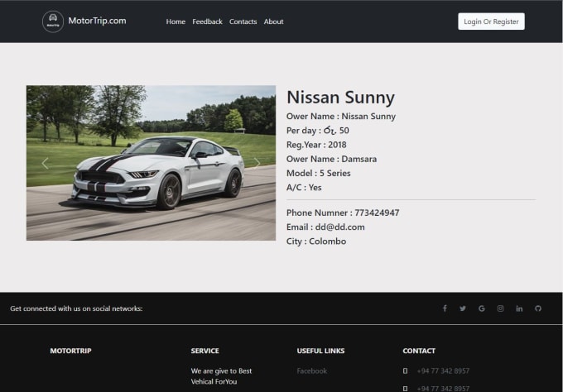Viewport: 563px width, 392px height.
Task: Open the Twitter social icon in footer
Action: pyautogui.click(x=463, y=308)
